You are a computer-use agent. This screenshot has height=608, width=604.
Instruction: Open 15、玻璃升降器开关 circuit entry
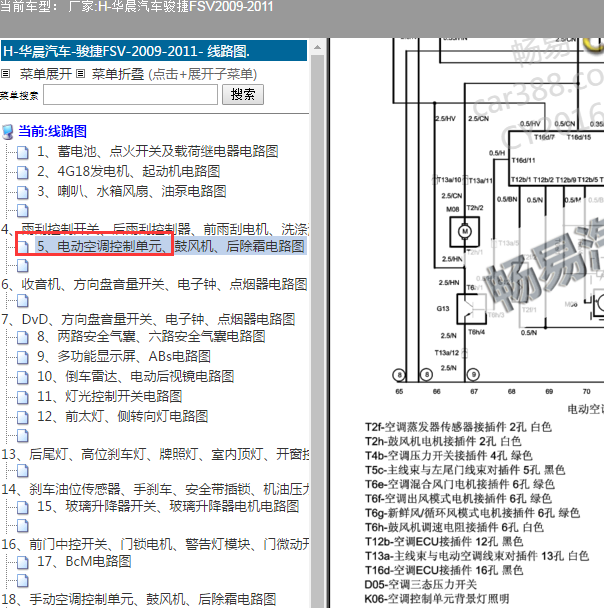(168, 506)
